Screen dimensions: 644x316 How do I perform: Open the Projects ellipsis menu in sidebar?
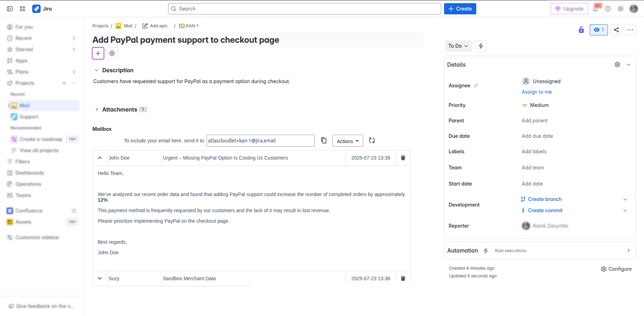pos(74,83)
